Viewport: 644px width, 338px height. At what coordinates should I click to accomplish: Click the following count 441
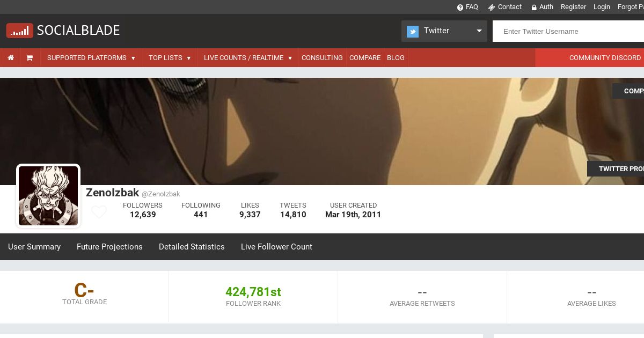pos(201,215)
